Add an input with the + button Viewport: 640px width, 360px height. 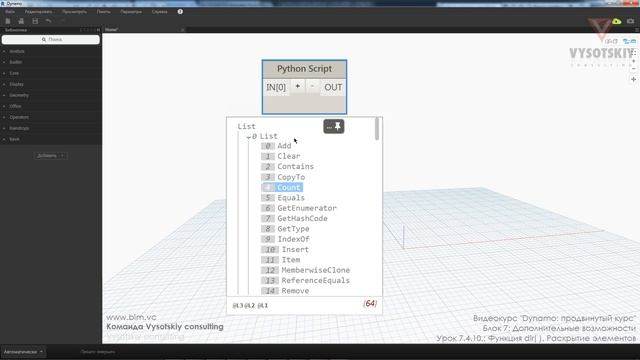point(298,86)
